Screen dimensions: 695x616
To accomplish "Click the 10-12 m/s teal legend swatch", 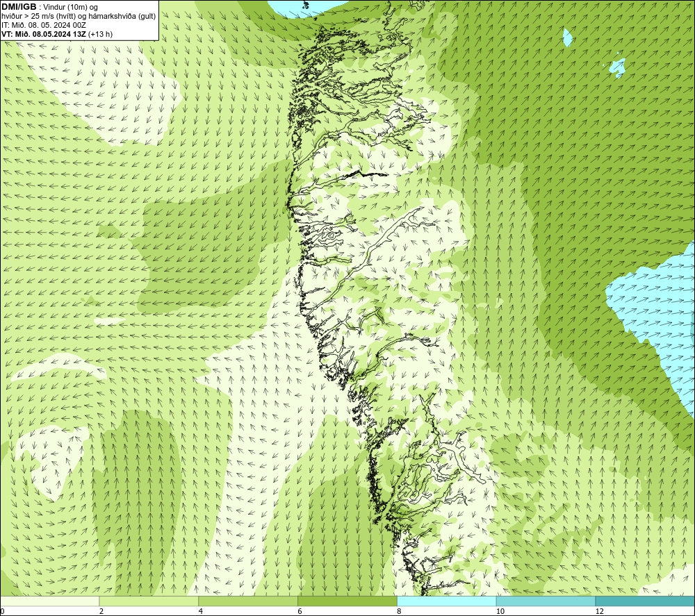I will tap(546, 601).
